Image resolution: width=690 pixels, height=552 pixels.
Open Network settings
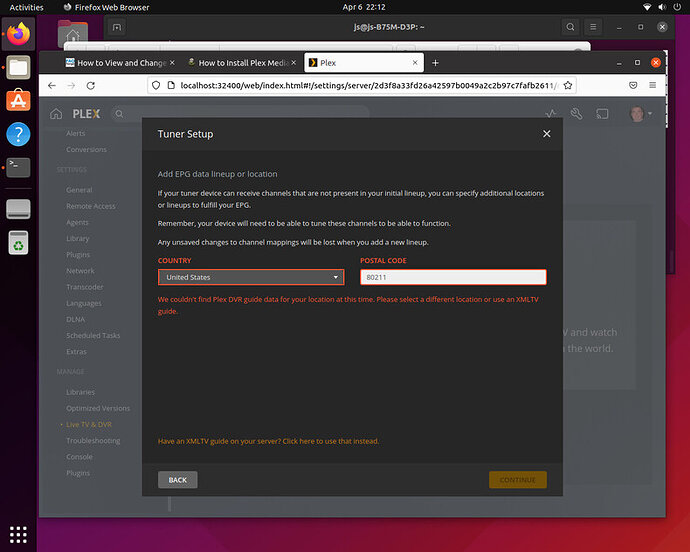[80, 271]
